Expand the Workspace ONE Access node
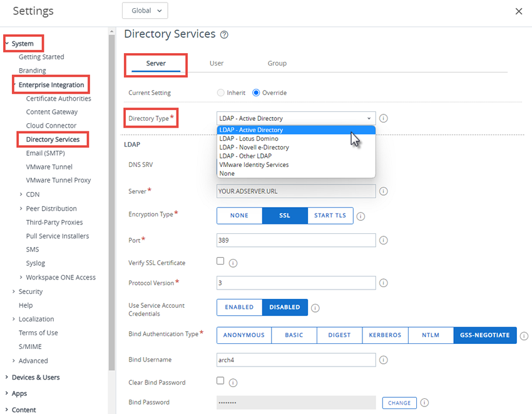Screen dimensions: 532x414 pos(21,278)
